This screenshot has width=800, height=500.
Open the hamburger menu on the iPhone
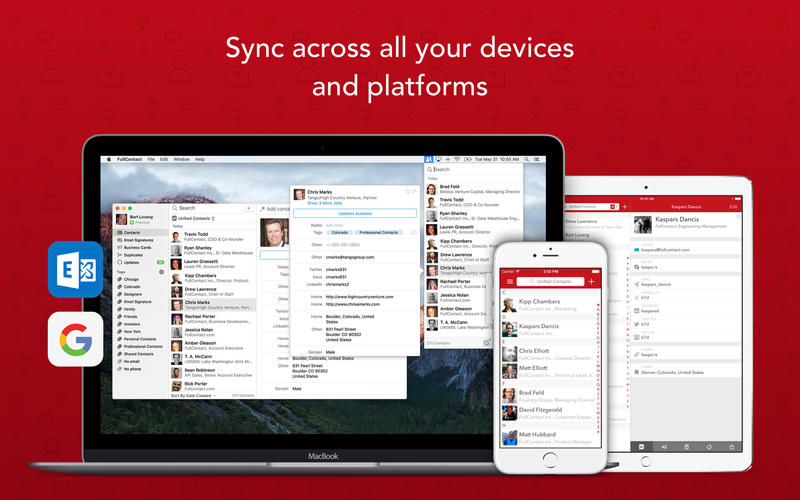pyautogui.click(x=509, y=282)
